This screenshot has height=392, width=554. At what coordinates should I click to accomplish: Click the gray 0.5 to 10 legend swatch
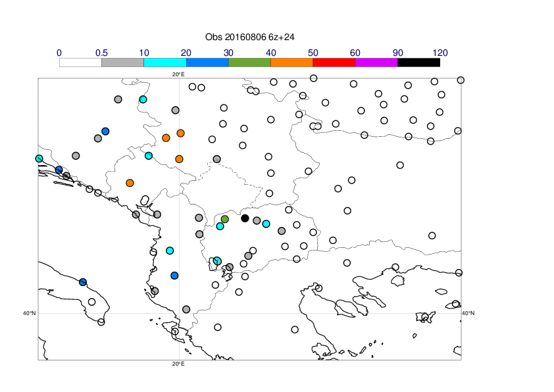[x=122, y=62]
